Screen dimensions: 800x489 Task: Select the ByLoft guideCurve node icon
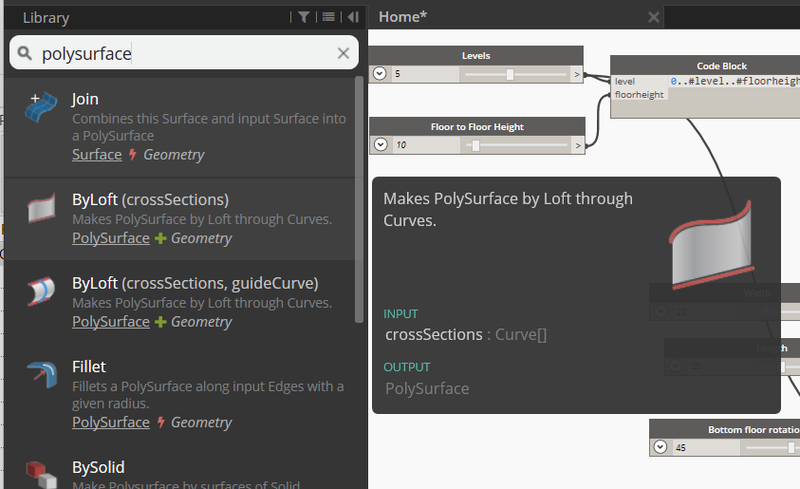41,291
